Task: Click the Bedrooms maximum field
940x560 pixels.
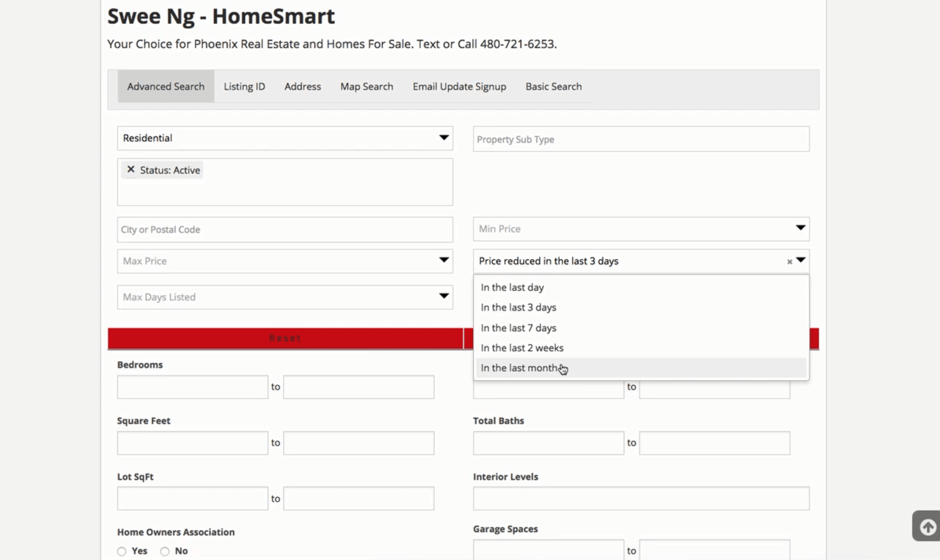Action: click(x=359, y=387)
